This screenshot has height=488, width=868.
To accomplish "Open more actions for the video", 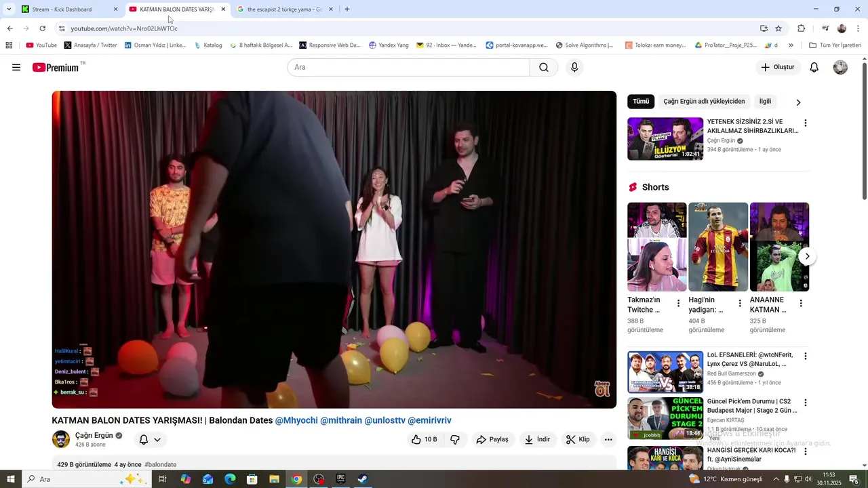I will pos(608,439).
